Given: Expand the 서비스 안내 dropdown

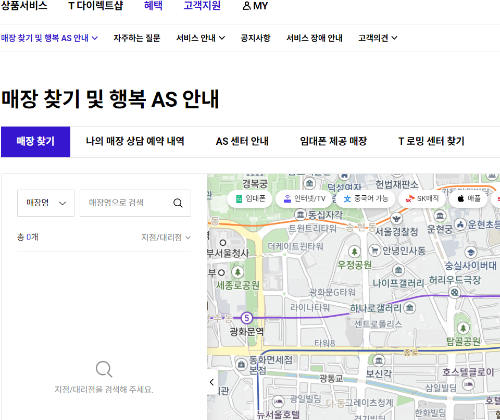Looking at the screenshot, I should pyautogui.click(x=201, y=38).
